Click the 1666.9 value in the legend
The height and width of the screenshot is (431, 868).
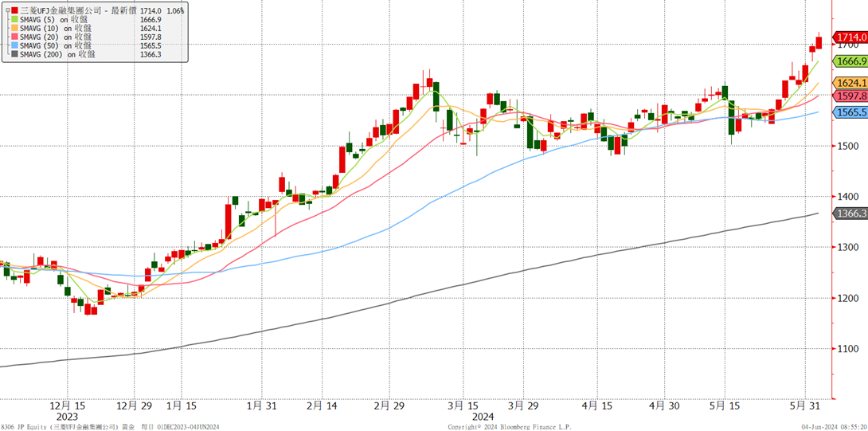pyautogui.click(x=151, y=19)
